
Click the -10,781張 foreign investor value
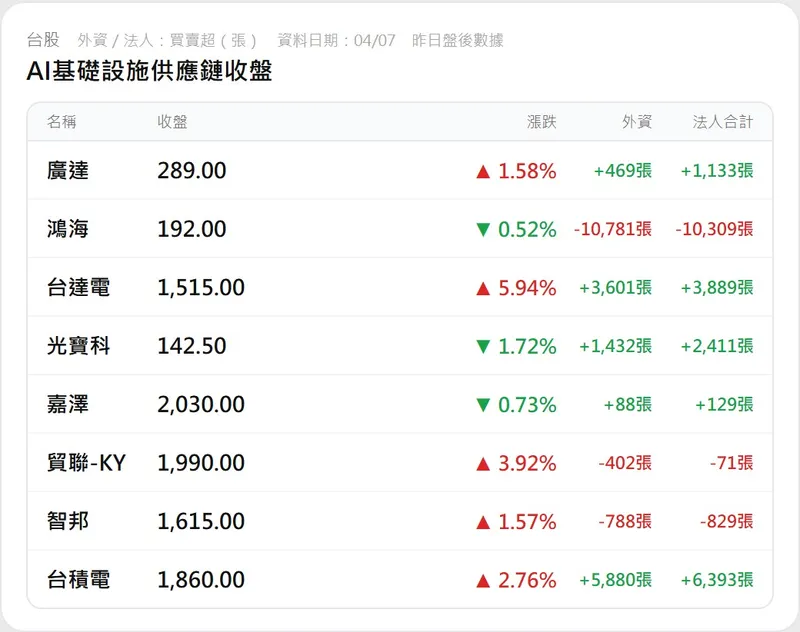613,230
